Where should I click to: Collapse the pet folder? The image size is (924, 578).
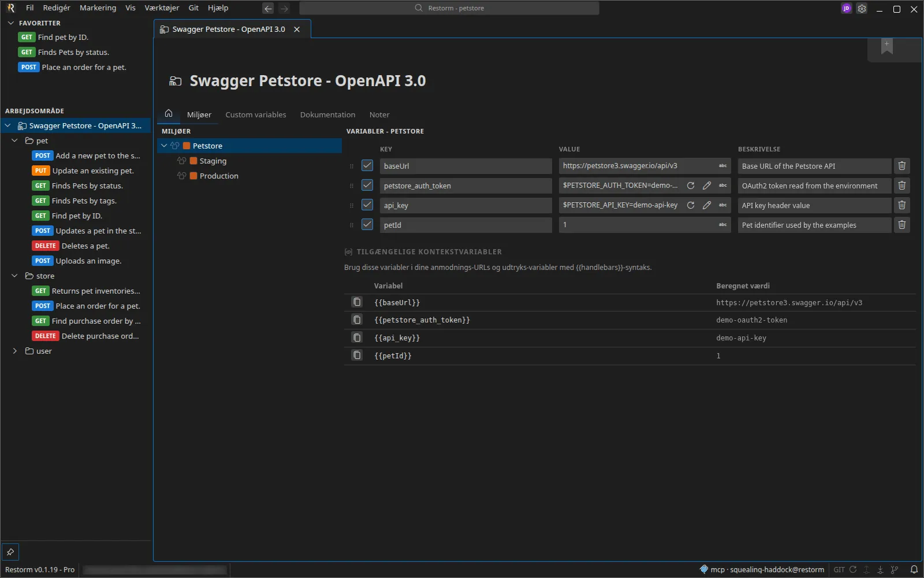pos(15,140)
